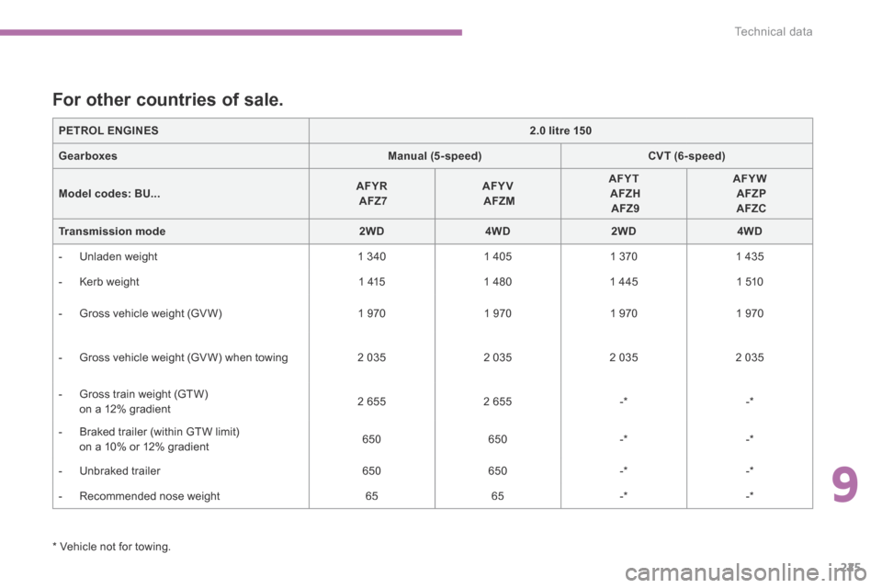Click model code 'AFZ9'

pos(625,209)
